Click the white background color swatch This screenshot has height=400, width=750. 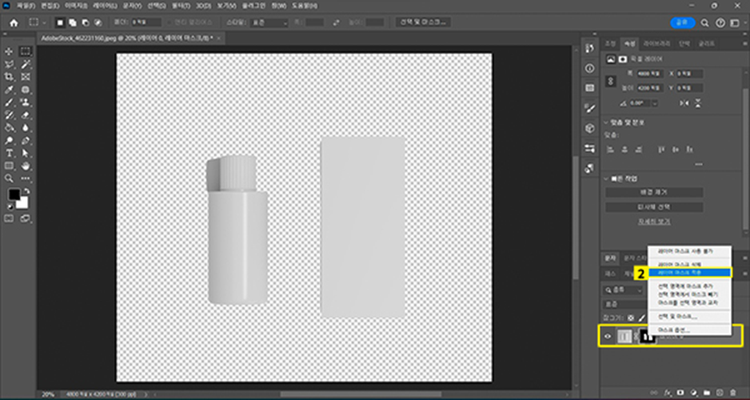23,203
